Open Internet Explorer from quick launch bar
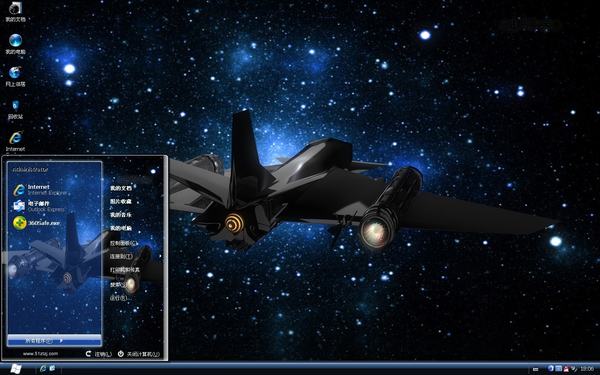 pos(43,368)
